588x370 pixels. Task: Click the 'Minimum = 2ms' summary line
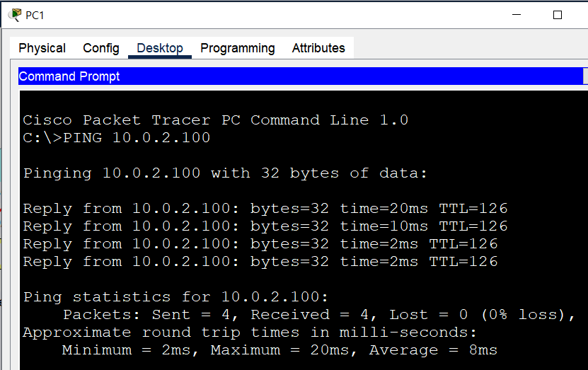[x=279, y=350]
